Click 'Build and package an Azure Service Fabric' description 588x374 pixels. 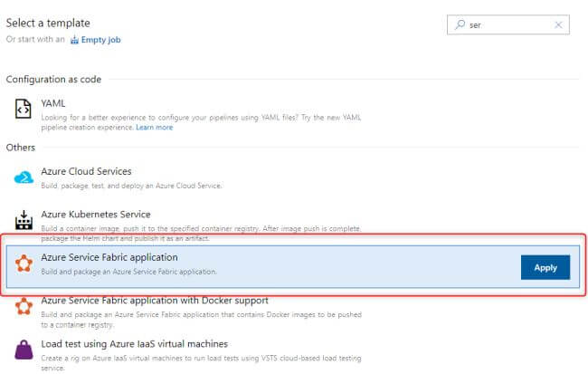click(128, 272)
